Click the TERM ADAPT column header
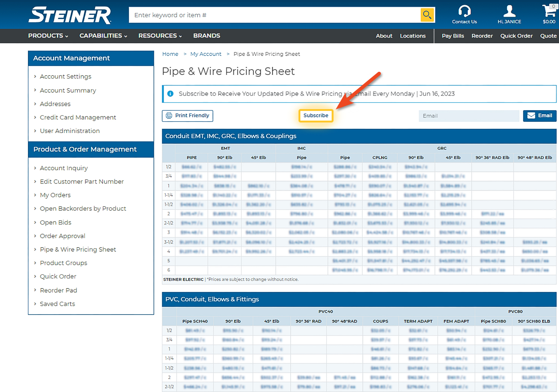Screen dimensions: 559x392 pyautogui.click(x=418, y=321)
